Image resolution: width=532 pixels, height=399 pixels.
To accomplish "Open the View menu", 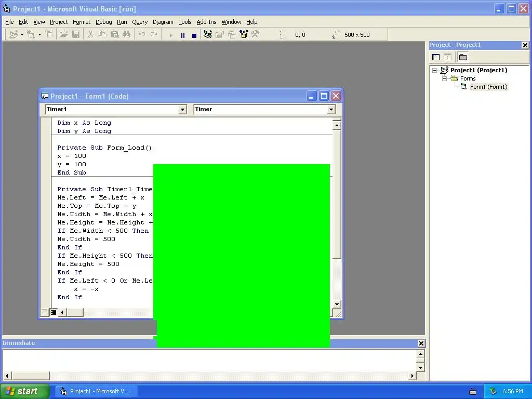I will (39, 22).
